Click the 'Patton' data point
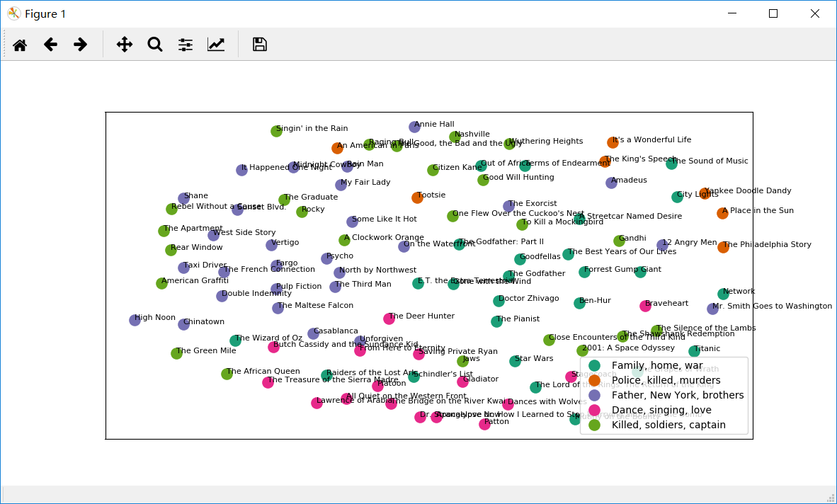The width and height of the screenshot is (837, 504). (x=484, y=425)
